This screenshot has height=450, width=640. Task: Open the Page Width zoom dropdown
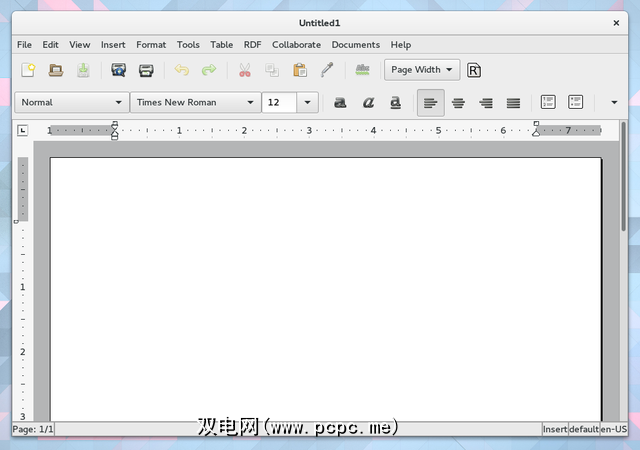tap(422, 70)
